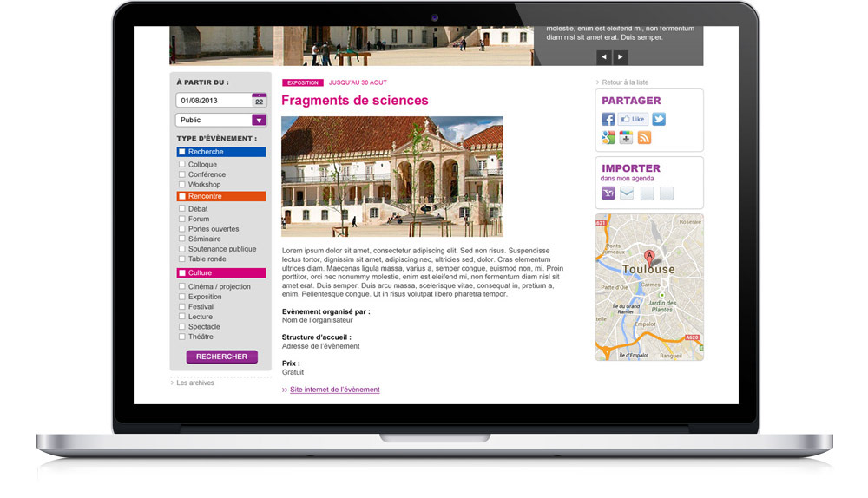The height and width of the screenshot is (498, 868).
Task: Click the Facebook Like button
Action: [633, 119]
